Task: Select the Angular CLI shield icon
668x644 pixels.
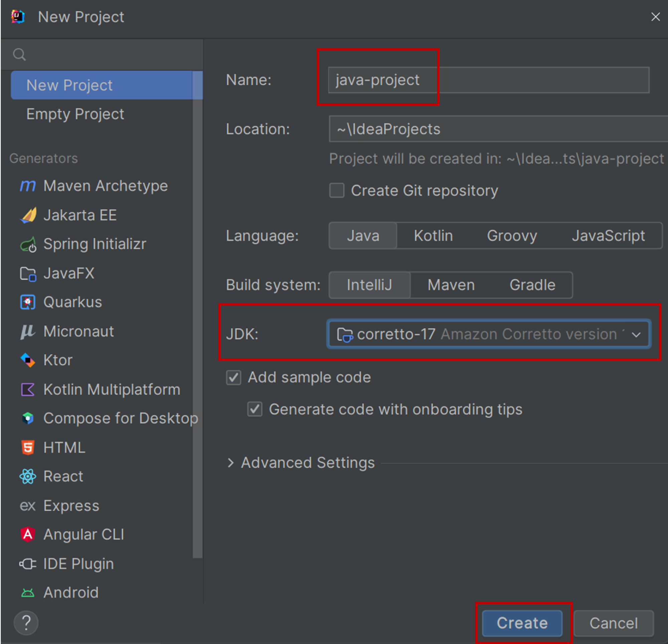Action: 28,534
